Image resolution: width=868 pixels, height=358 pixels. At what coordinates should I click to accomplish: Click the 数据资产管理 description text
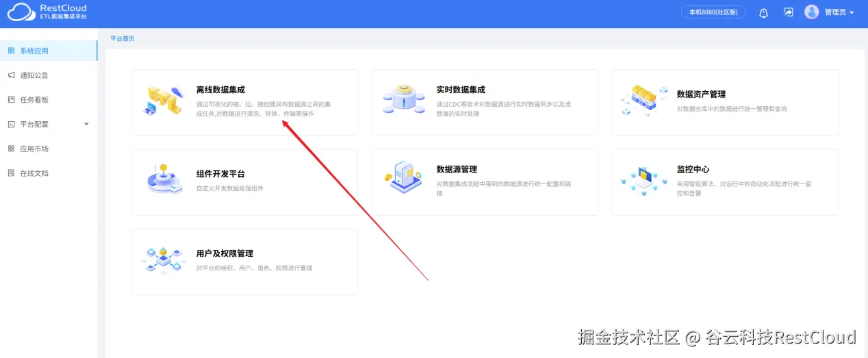tap(732, 109)
